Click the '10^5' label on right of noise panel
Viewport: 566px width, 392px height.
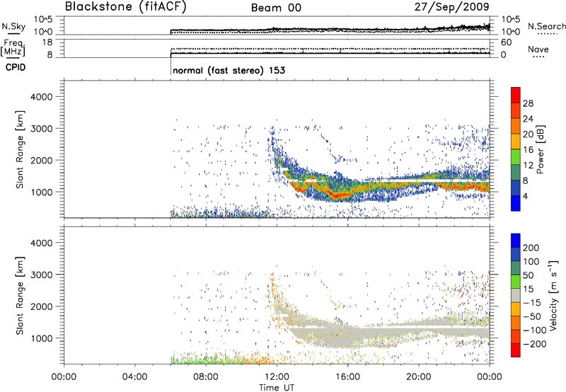(510, 20)
